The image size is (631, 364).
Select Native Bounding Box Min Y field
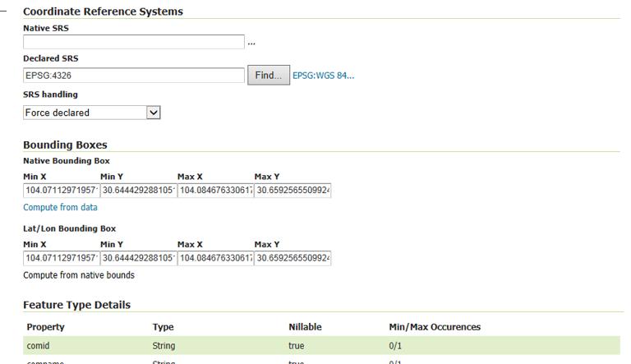click(139, 191)
